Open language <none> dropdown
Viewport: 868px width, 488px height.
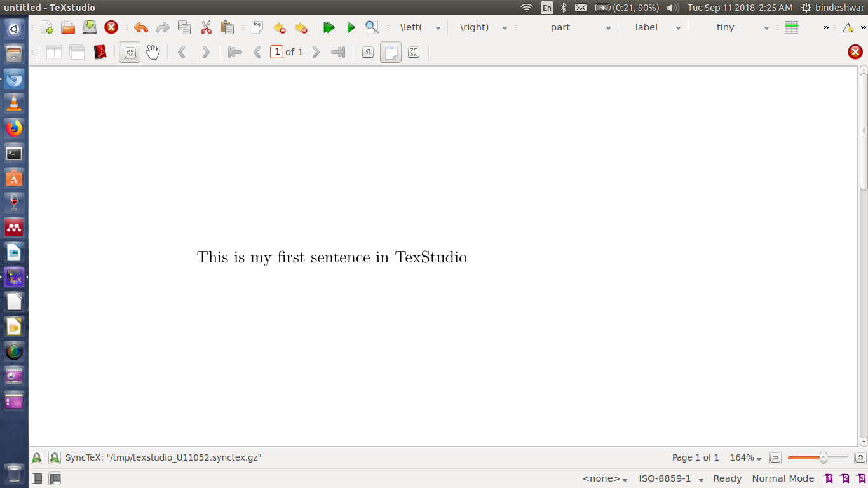coord(605,478)
